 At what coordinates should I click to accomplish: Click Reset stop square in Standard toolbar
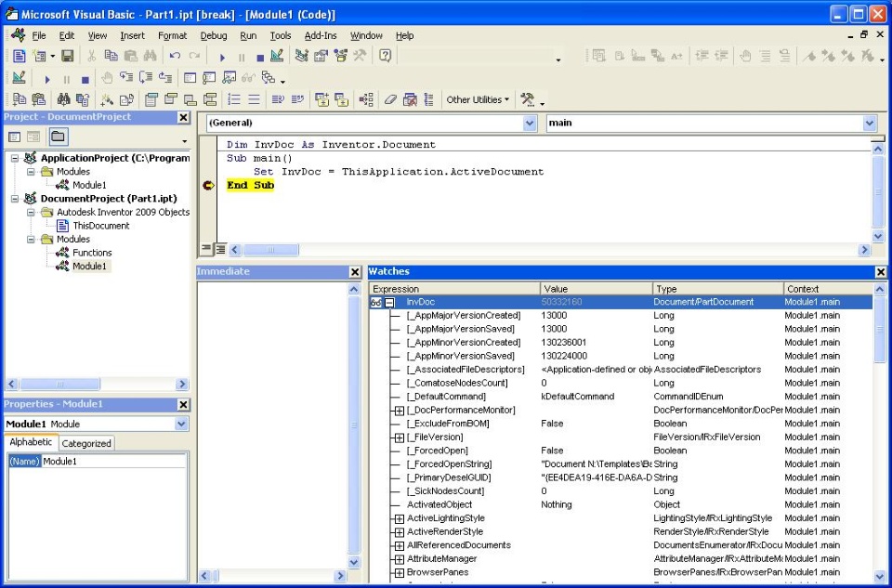click(260, 58)
